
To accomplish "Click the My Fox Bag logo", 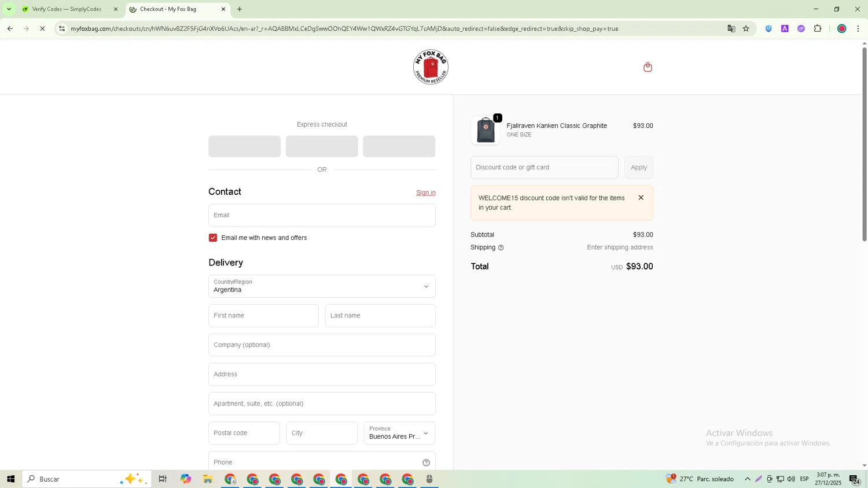I will pyautogui.click(x=431, y=67).
